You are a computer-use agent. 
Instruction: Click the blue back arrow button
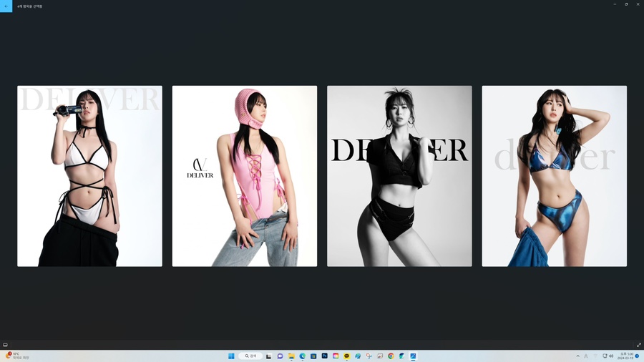[x=6, y=5]
